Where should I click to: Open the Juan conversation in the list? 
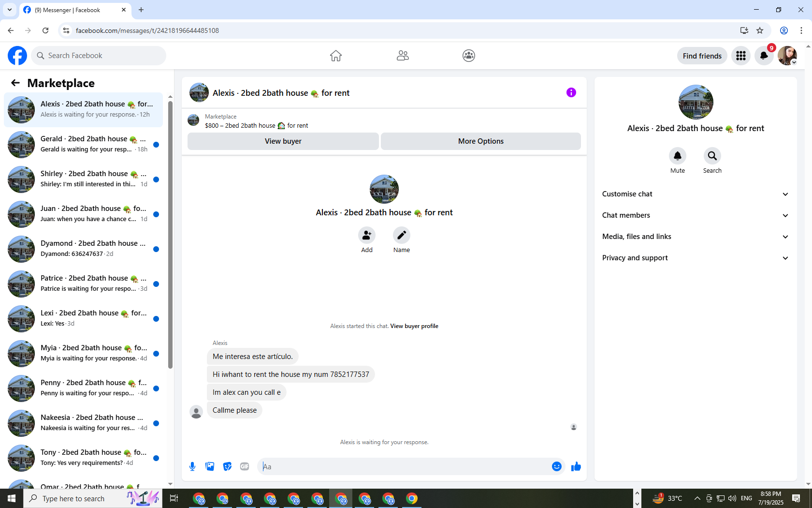point(83,214)
